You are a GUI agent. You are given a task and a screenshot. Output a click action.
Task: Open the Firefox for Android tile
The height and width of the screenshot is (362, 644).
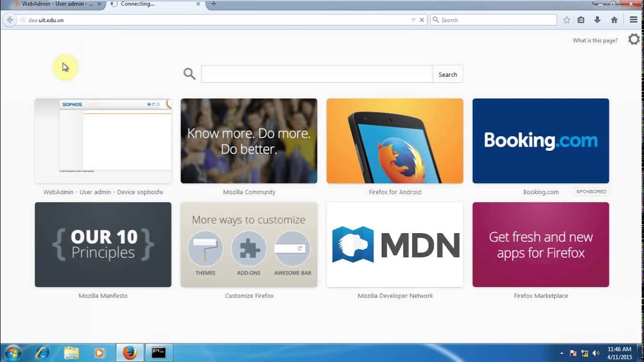pos(395,141)
